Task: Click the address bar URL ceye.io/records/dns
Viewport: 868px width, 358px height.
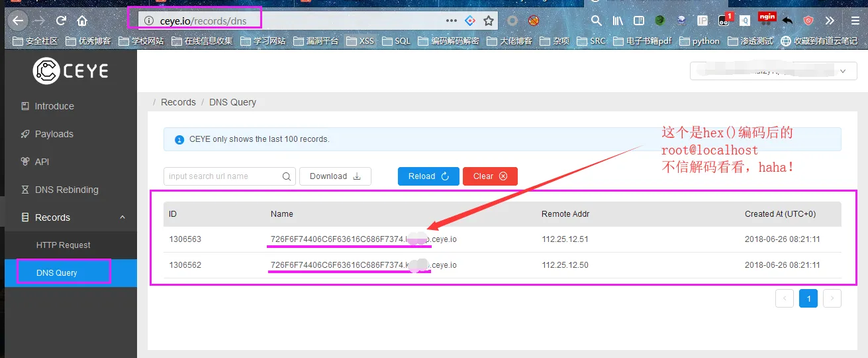Action: pyautogui.click(x=203, y=21)
